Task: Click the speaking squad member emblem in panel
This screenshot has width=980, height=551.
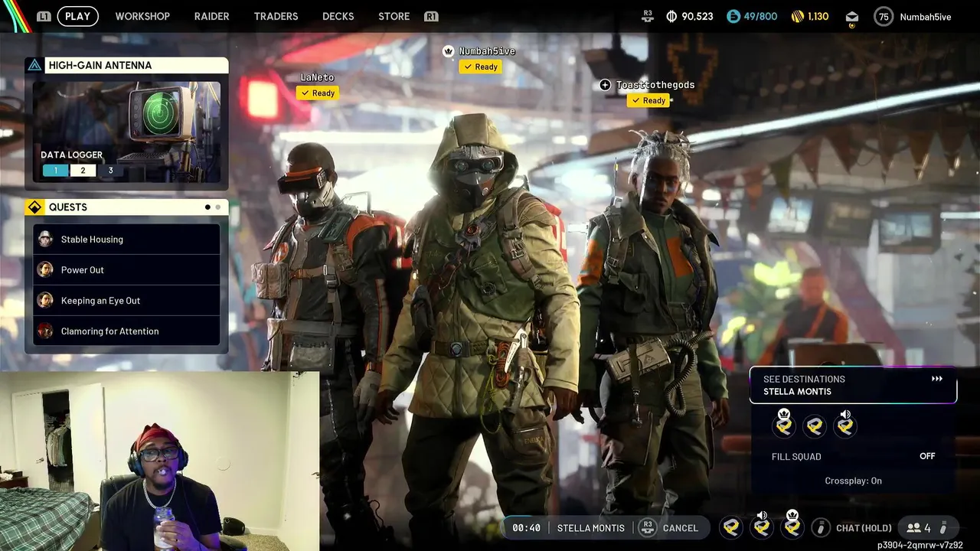Action: pyautogui.click(x=845, y=425)
